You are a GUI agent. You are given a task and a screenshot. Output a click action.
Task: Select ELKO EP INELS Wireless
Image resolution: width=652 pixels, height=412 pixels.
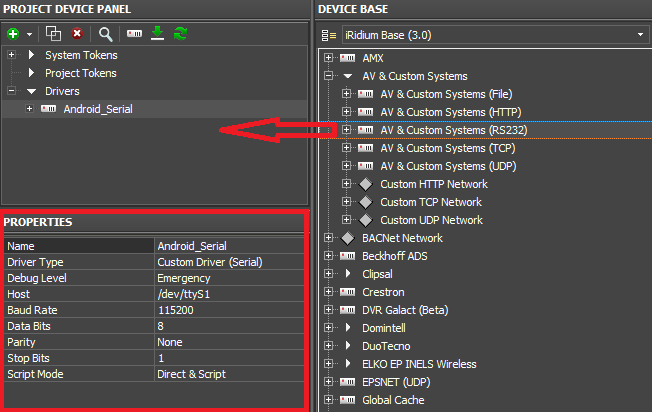pyautogui.click(x=419, y=364)
